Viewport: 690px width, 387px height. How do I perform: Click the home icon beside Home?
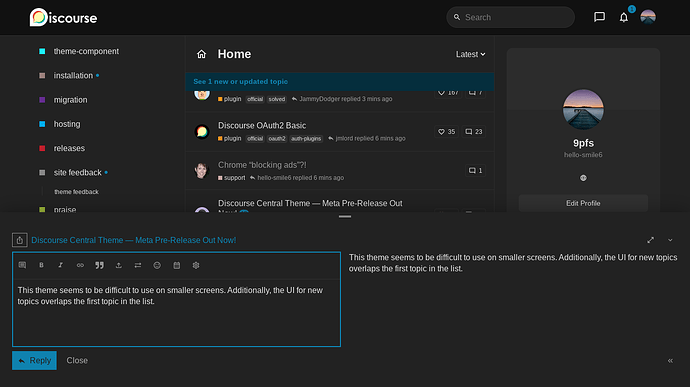202,54
